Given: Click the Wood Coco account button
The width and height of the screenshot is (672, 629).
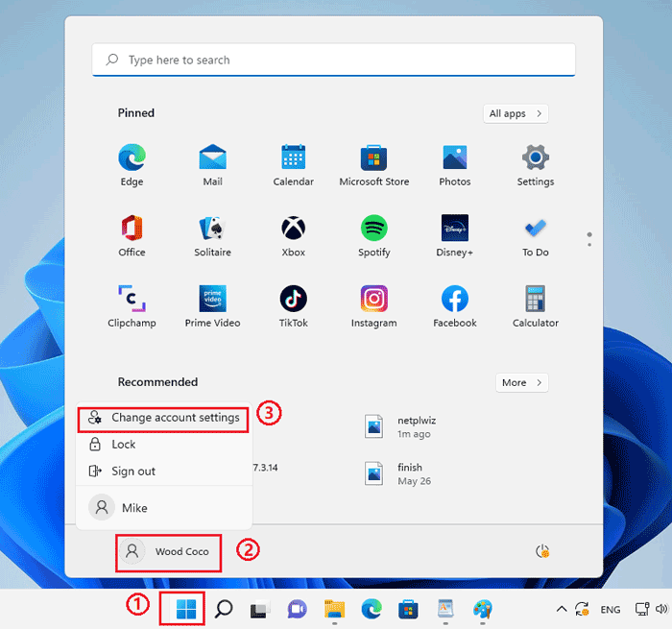Looking at the screenshot, I should (x=168, y=551).
